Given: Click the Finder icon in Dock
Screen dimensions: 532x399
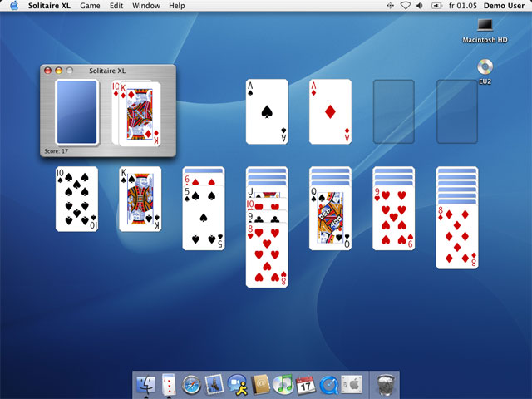Looking at the screenshot, I should coord(146,385).
